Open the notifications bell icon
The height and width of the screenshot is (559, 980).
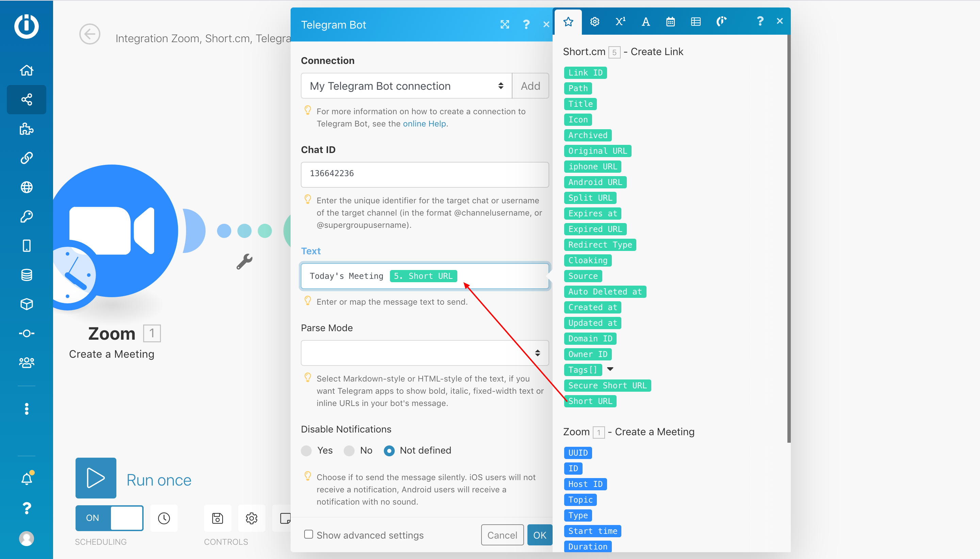[x=27, y=478]
